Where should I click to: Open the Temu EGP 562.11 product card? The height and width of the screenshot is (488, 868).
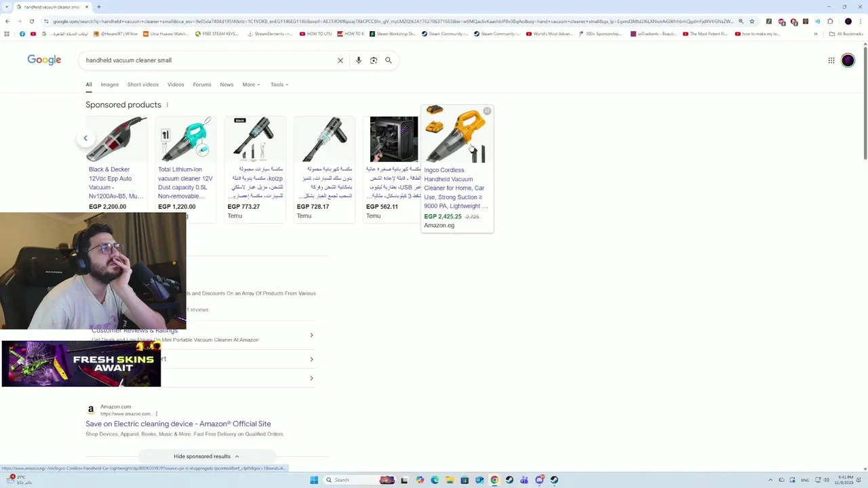pos(393,169)
